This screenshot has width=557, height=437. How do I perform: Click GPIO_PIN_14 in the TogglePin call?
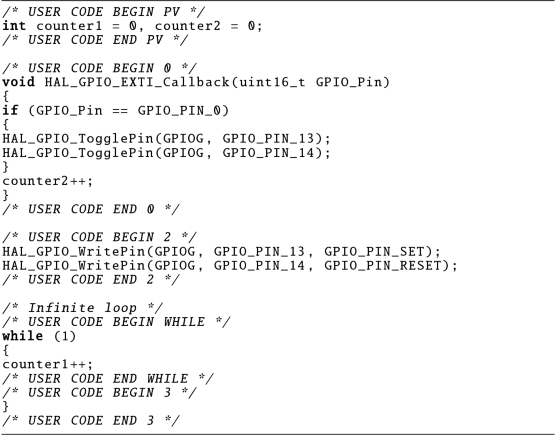click(x=269, y=153)
